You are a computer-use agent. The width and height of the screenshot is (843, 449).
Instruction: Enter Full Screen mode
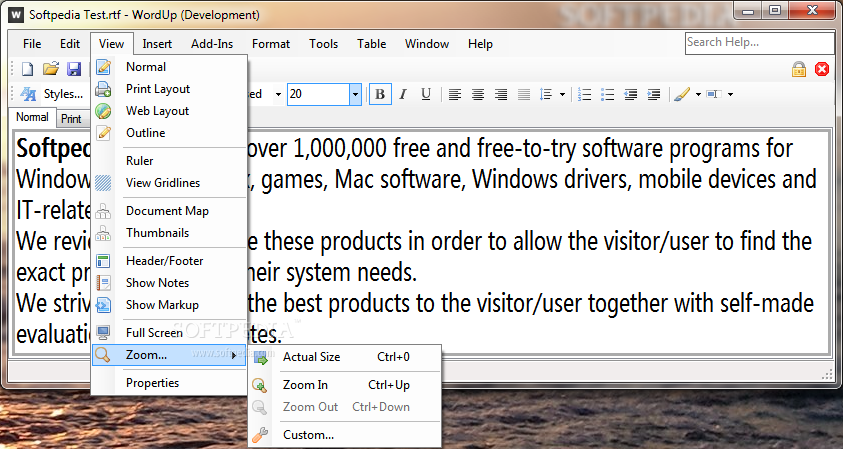tap(169, 333)
